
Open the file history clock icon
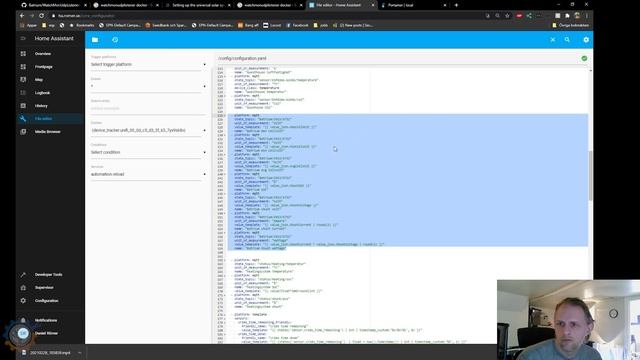coord(115,40)
